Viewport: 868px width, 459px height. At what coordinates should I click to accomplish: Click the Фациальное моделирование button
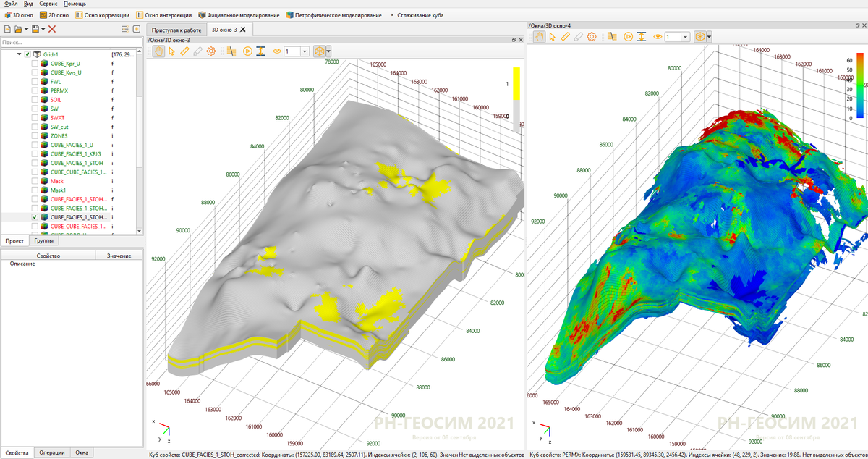click(x=239, y=14)
